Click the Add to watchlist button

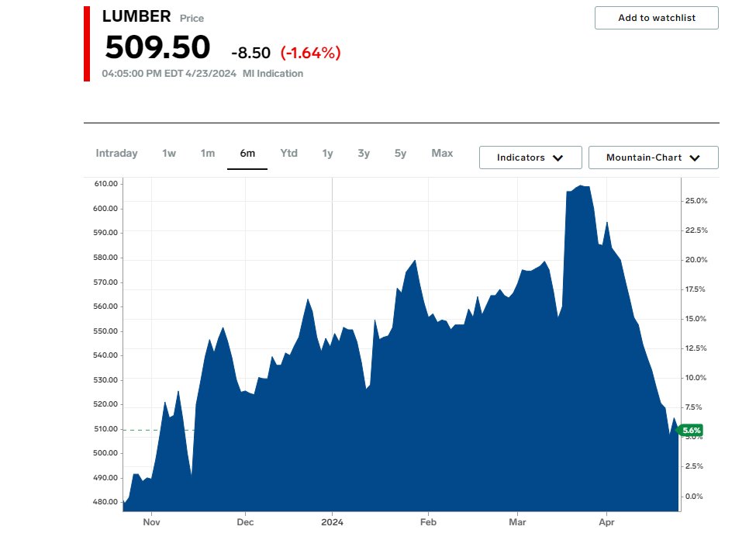tap(656, 18)
